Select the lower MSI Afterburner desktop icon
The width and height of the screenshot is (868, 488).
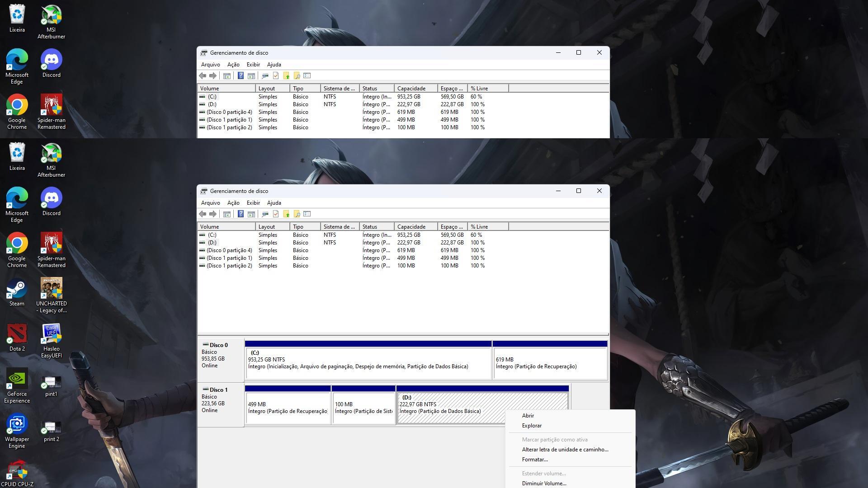click(52, 160)
